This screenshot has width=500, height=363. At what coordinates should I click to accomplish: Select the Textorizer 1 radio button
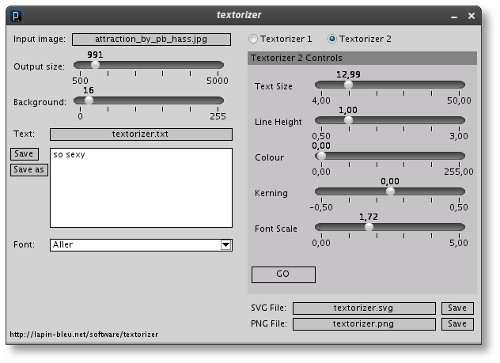[253, 39]
